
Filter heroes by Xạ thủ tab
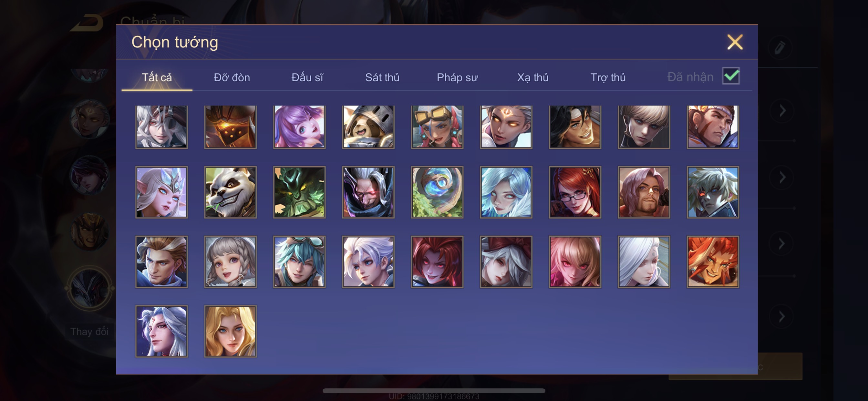(x=533, y=77)
